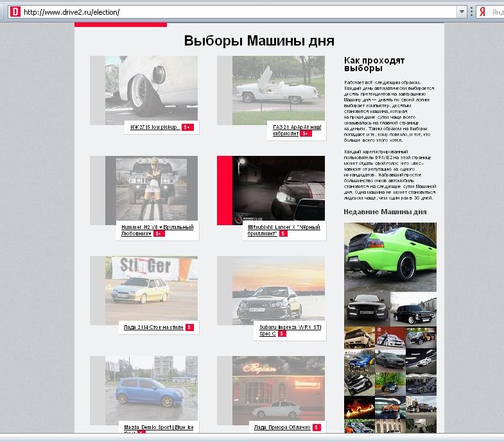The width and height of the screenshot is (504, 442).
Task: Open the Лада 2114 Сток на стиле link
Action: [x=153, y=327]
